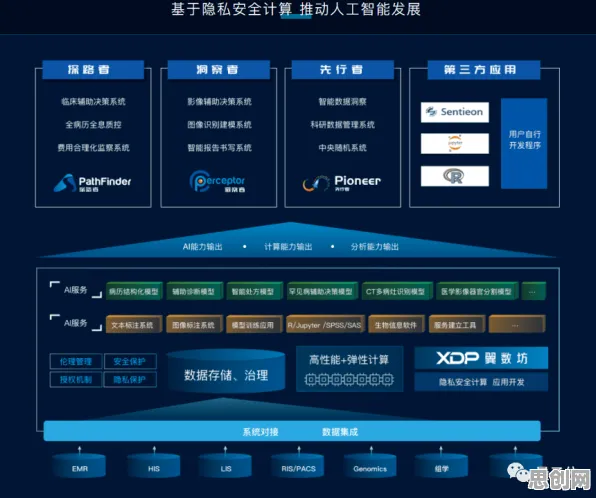Select the 病历结构化模型 green box
Image resolution: width=596 pixels, height=498 pixels.
click(x=134, y=292)
